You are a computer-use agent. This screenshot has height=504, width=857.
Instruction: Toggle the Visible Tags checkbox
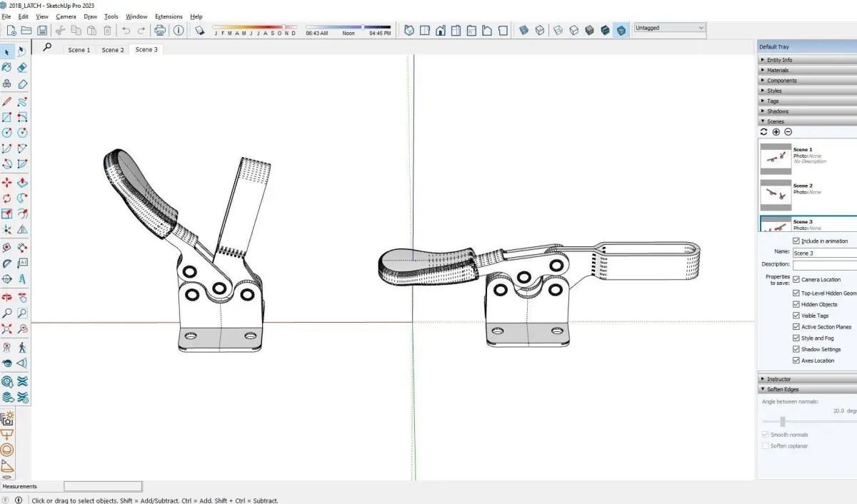coord(796,316)
